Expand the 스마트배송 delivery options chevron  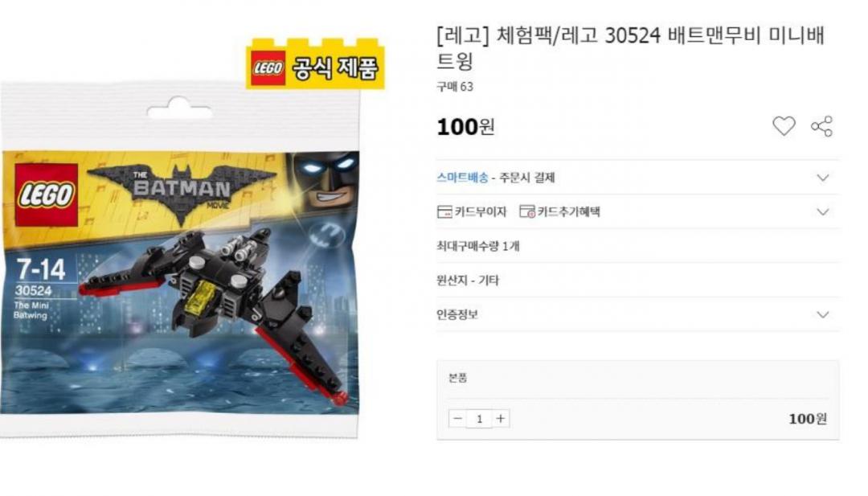823,178
